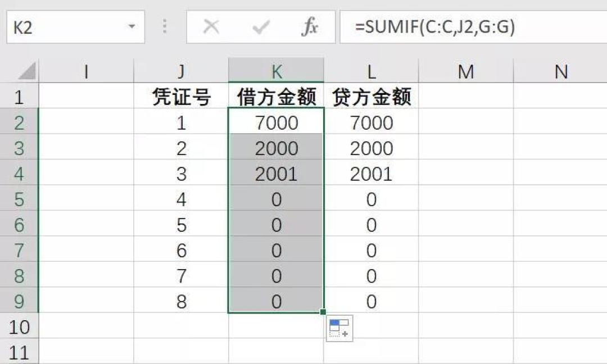Select voucher number 6 in column J
Image resolution: width=607 pixels, height=364 pixels.
click(x=181, y=249)
